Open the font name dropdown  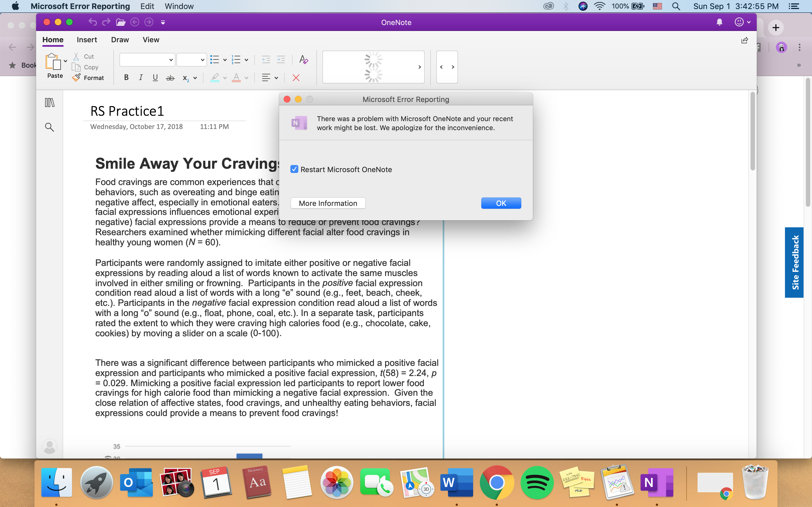(147, 60)
